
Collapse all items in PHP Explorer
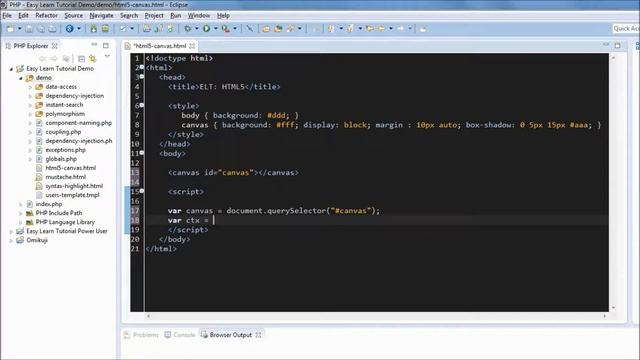[x=81, y=58]
